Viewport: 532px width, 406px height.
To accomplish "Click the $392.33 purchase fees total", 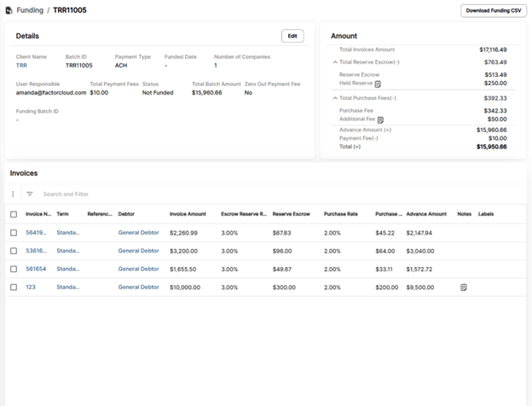I will click(495, 98).
